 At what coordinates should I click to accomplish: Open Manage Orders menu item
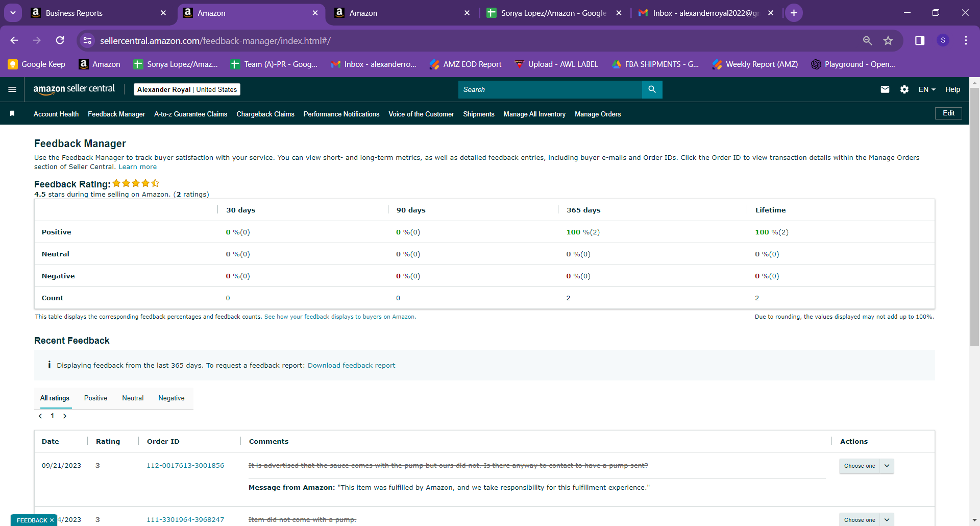click(598, 114)
